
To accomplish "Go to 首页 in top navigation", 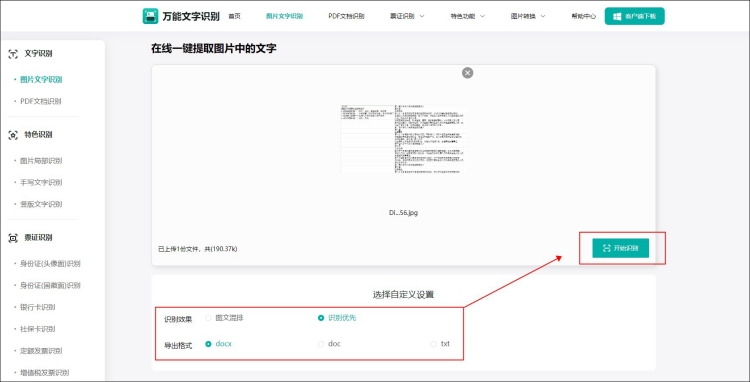I will click(234, 16).
